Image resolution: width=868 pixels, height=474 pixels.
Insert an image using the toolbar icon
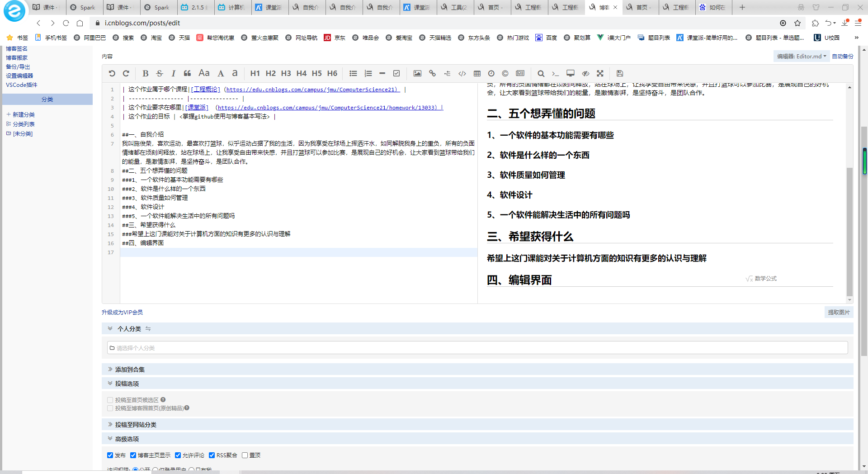[x=417, y=73]
